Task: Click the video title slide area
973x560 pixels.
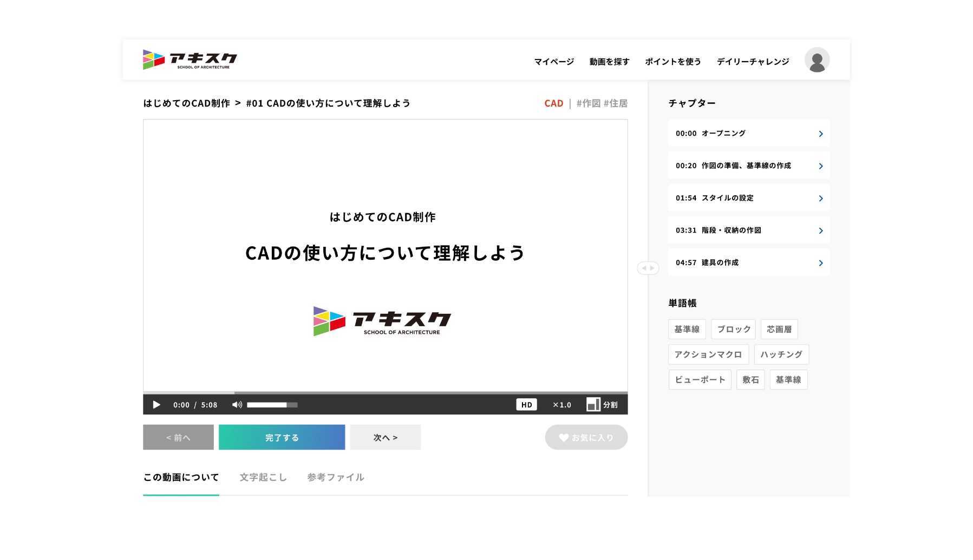Action: coord(385,255)
